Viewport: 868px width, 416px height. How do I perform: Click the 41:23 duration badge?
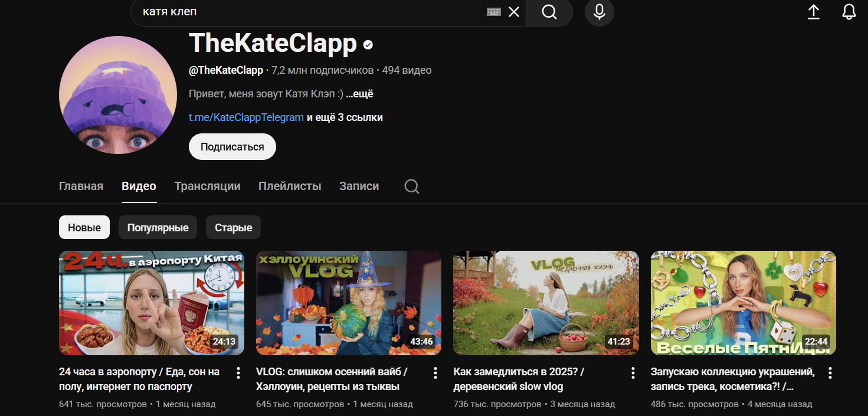point(618,341)
